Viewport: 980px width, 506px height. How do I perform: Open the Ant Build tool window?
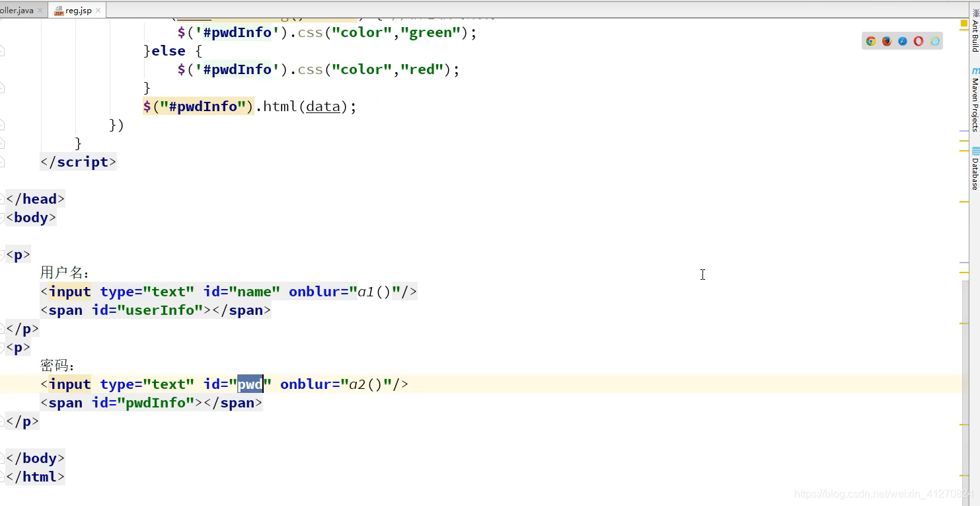(975, 30)
